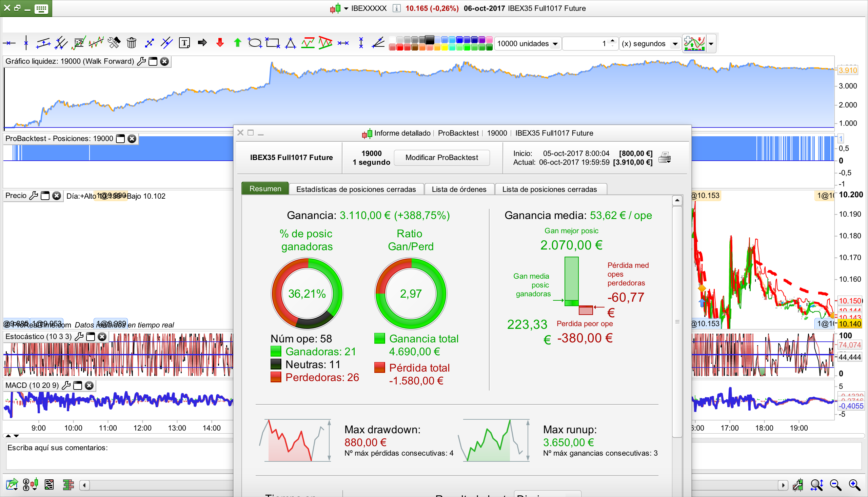Pick the yellow color swatch
Image resolution: width=868 pixels, height=497 pixels.
[x=445, y=48]
